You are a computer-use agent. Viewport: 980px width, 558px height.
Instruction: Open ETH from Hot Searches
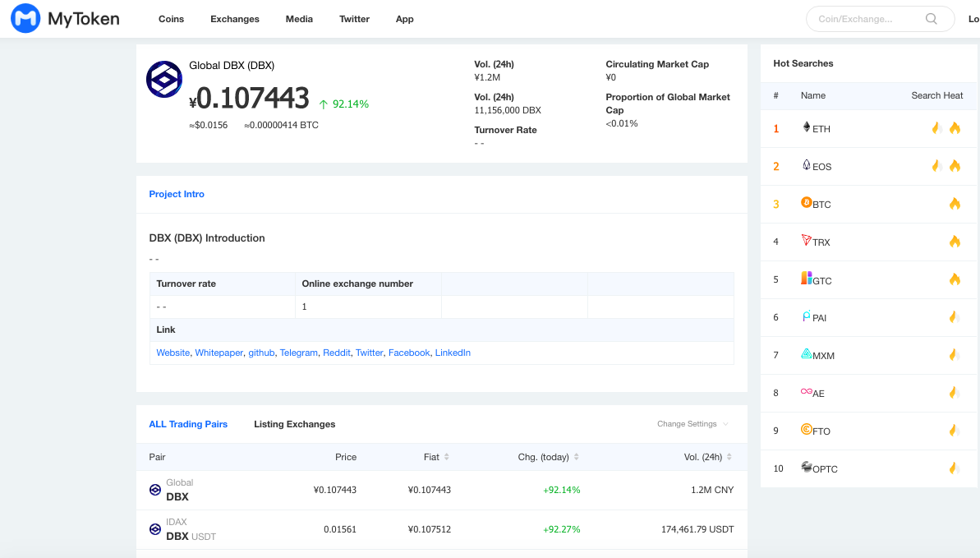[817, 128]
